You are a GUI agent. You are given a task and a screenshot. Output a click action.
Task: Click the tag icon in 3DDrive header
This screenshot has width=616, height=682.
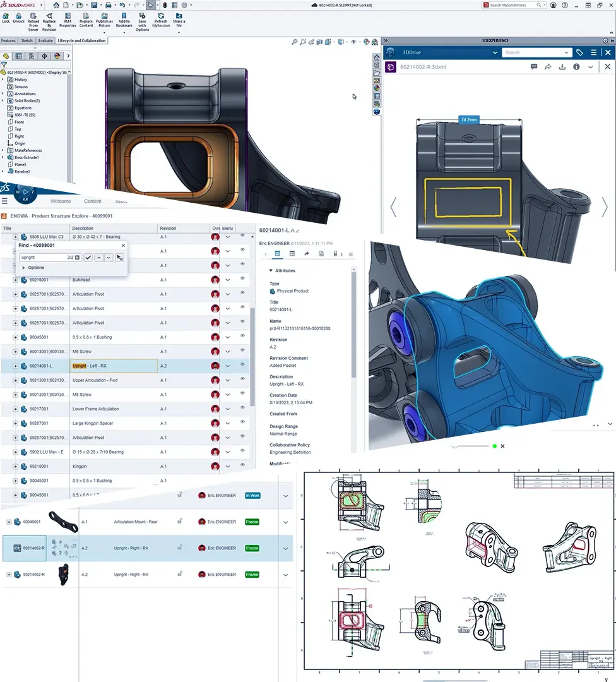click(x=579, y=52)
